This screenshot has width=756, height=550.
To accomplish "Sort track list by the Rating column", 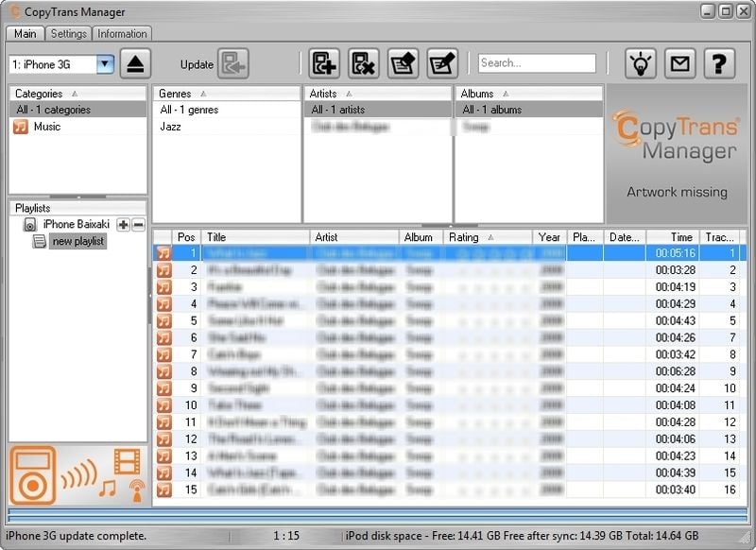I will [x=488, y=237].
